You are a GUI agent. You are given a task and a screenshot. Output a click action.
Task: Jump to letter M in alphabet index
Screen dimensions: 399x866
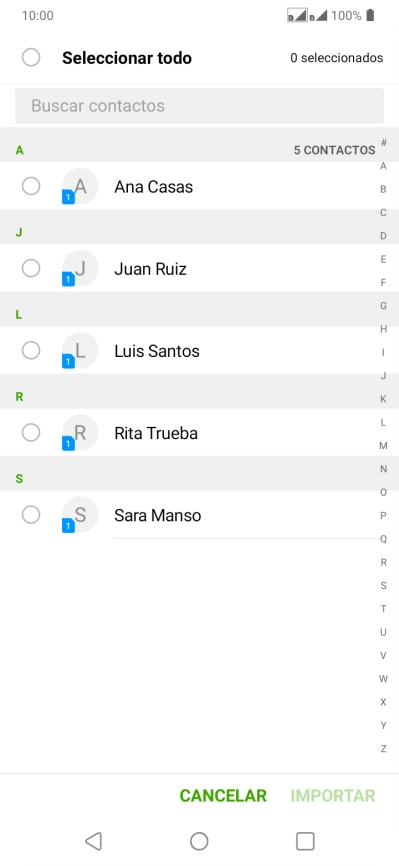[383, 446]
